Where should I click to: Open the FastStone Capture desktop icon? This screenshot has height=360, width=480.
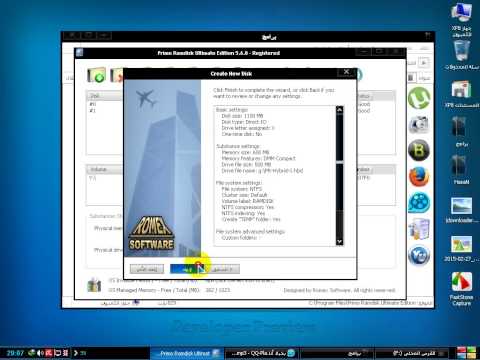pyautogui.click(x=462, y=289)
